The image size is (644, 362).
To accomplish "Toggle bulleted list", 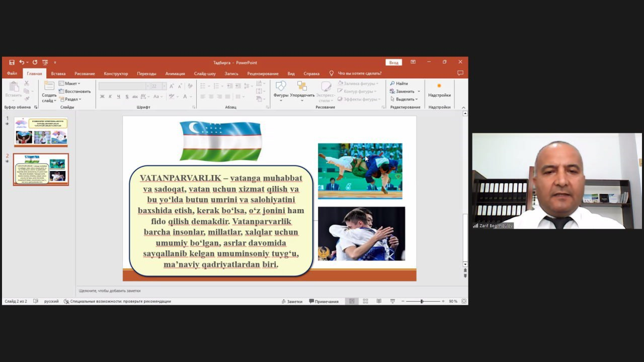I will pyautogui.click(x=204, y=86).
